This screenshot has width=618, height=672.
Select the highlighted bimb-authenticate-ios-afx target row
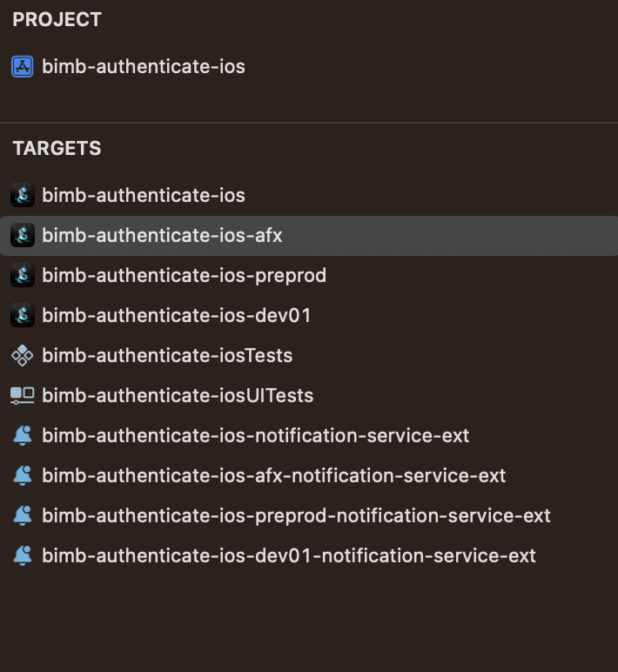pyautogui.click(x=309, y=236)
